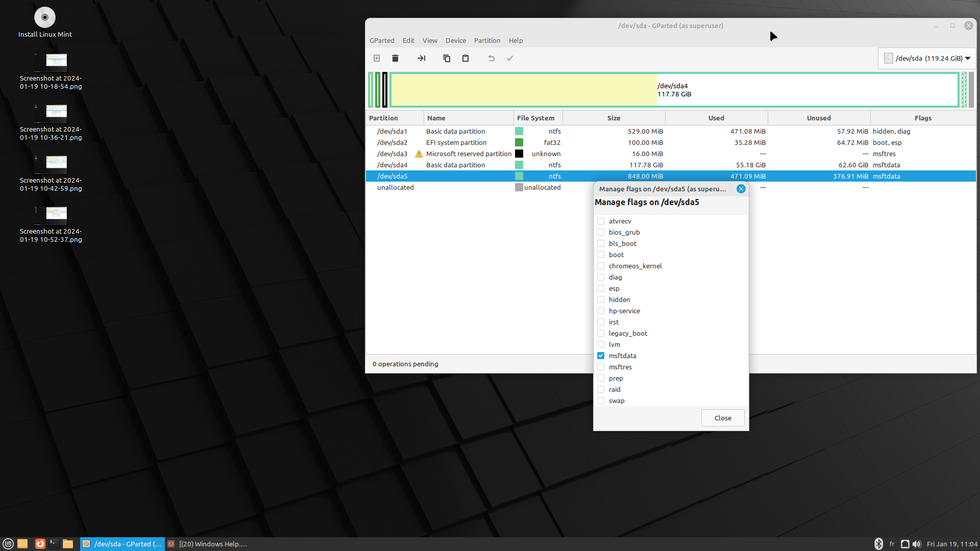
Task: Select the /dev/sda2 EFI system partition row
Action: (456, 142)
